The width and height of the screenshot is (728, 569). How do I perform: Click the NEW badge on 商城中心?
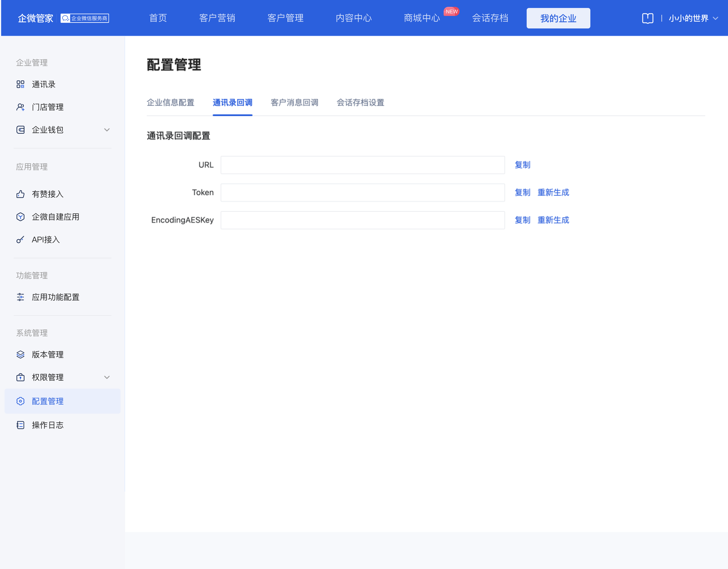(x=451, y=11)
